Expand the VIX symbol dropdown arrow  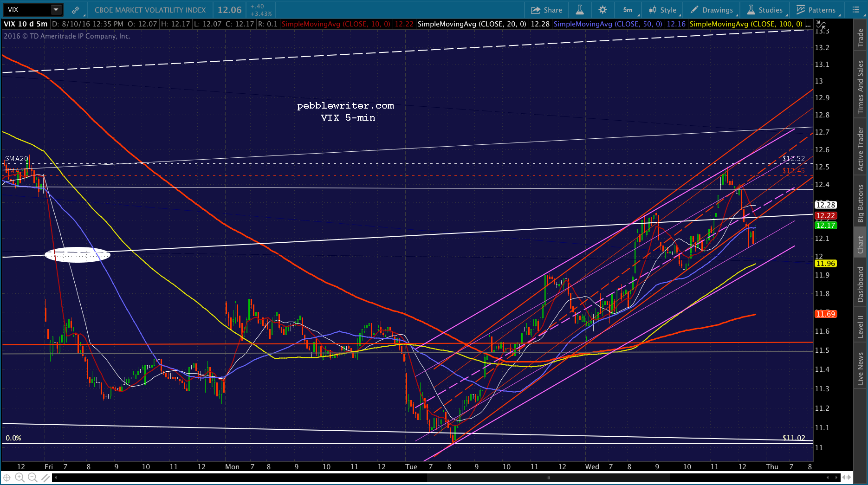tap(56, 10)
